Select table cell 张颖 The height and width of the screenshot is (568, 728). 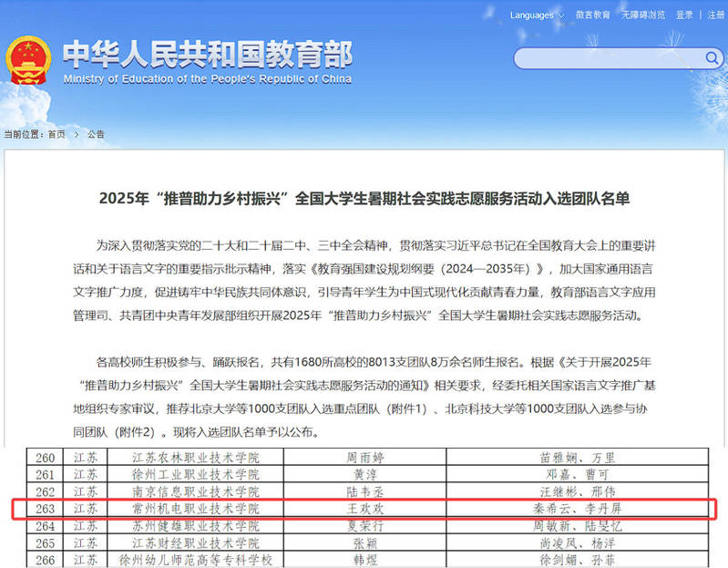coord(365,543)
